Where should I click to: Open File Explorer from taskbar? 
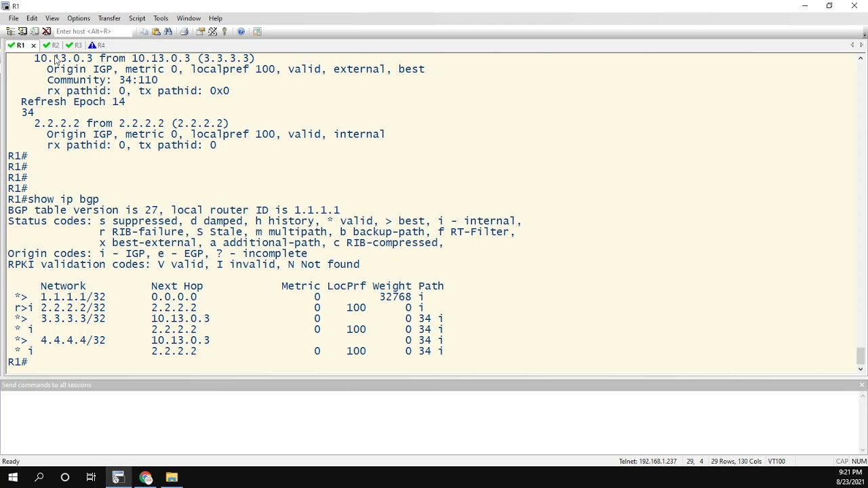point(172,477)
